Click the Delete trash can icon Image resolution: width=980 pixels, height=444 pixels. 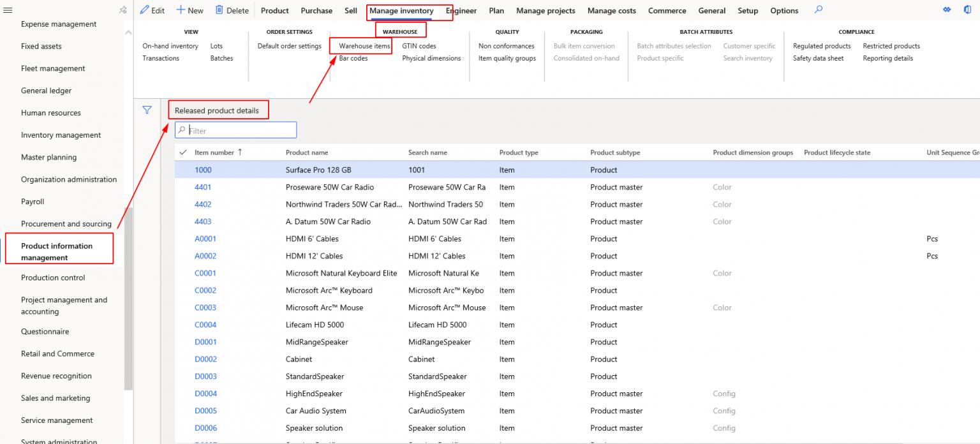(x=219, y=10)
